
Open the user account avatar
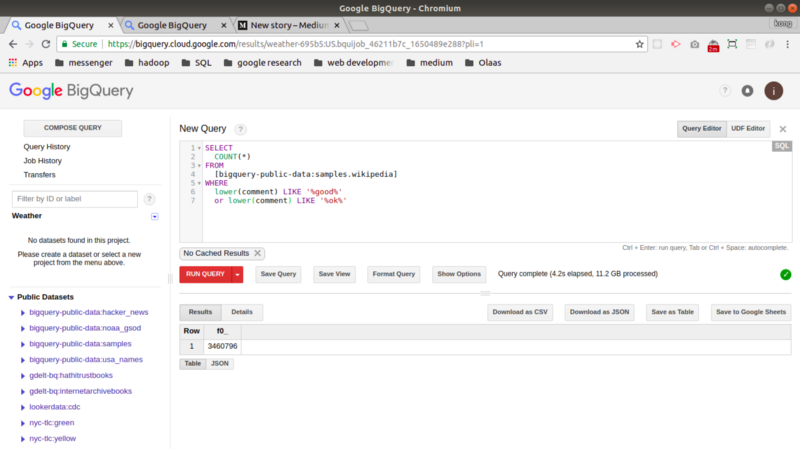(x=773, y=91)
